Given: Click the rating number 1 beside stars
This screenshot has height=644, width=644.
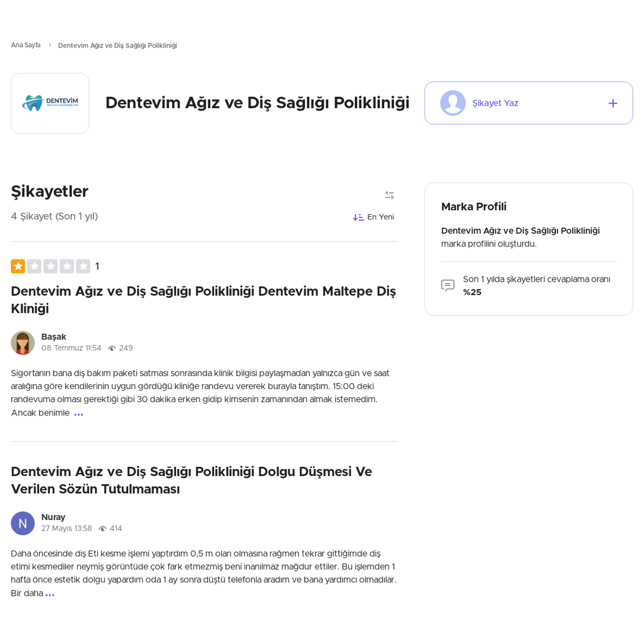Looking at the screenshot, I should [x=97, y=267].
